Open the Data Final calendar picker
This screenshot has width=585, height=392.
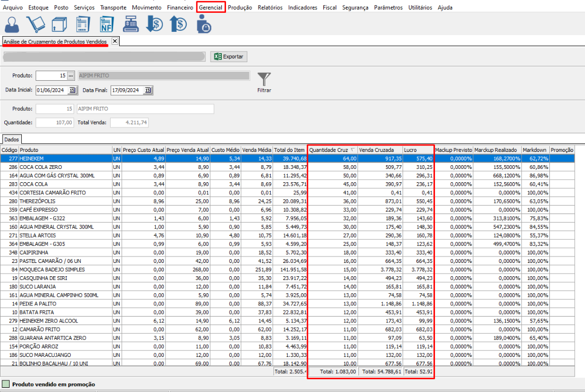pos(148,90)
